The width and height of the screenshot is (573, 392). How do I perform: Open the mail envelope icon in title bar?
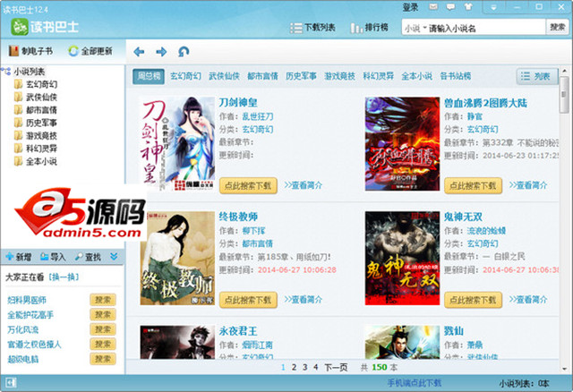(433, 7)
